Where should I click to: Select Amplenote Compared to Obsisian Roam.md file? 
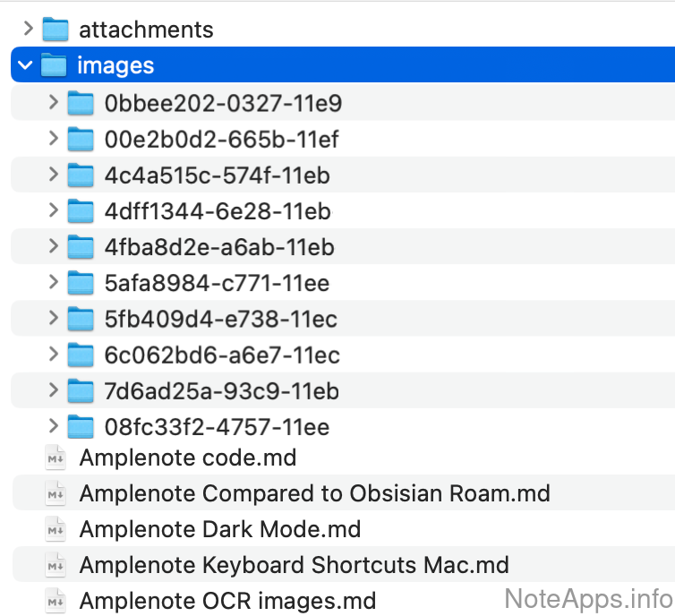point(314,493)
